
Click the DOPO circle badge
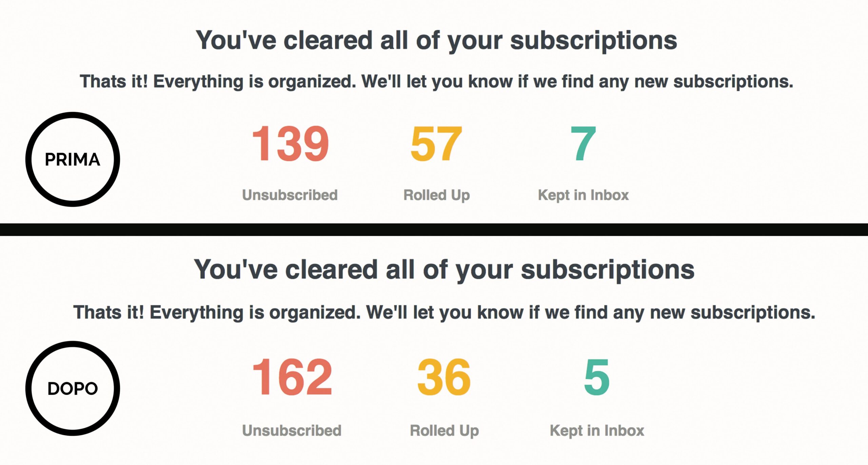(73, 388)
